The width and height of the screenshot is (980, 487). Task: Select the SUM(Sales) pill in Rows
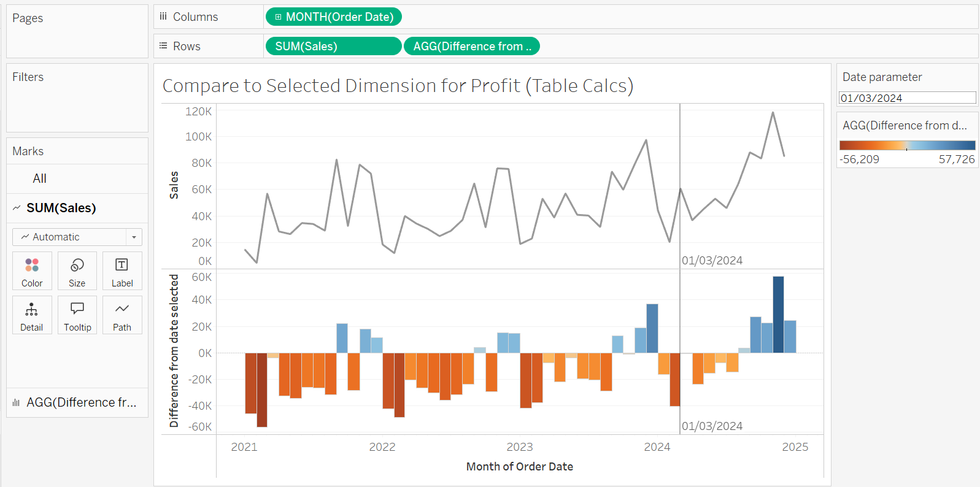click(x=333, y=46)
